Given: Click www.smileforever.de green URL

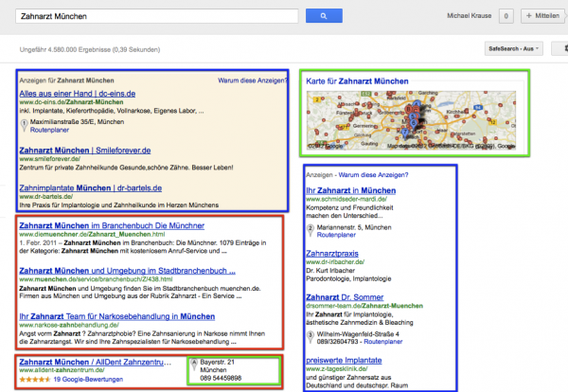Looking at the screenshot, I should pos(50,159).
